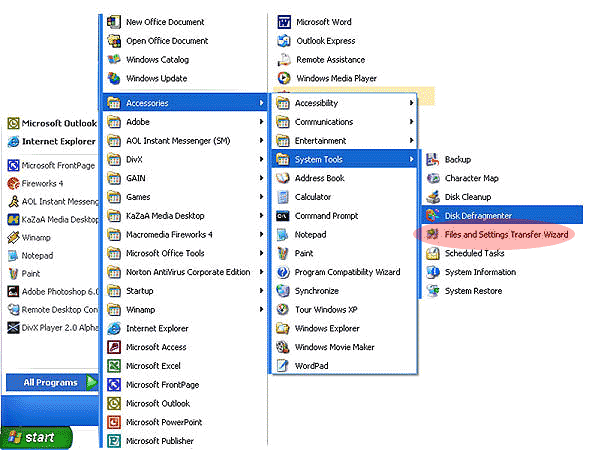This screenshot has height=450, width=600.
Task: Click the Disk Defragmenter icon
Action: (432, 215)
